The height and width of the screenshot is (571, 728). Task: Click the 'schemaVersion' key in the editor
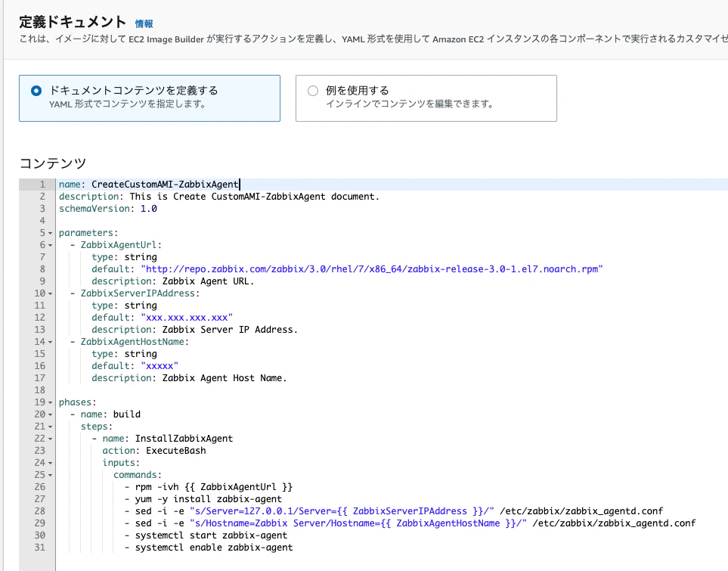94,209
